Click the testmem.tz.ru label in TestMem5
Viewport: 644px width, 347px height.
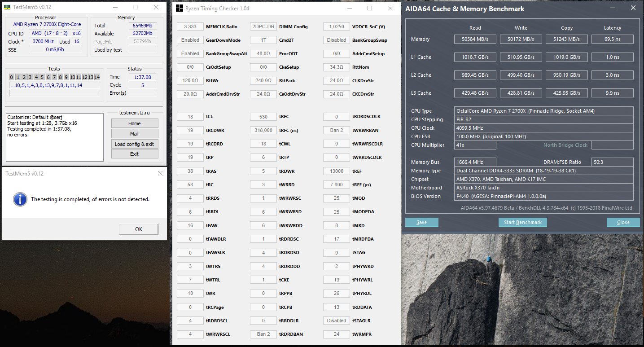[135, 113]
